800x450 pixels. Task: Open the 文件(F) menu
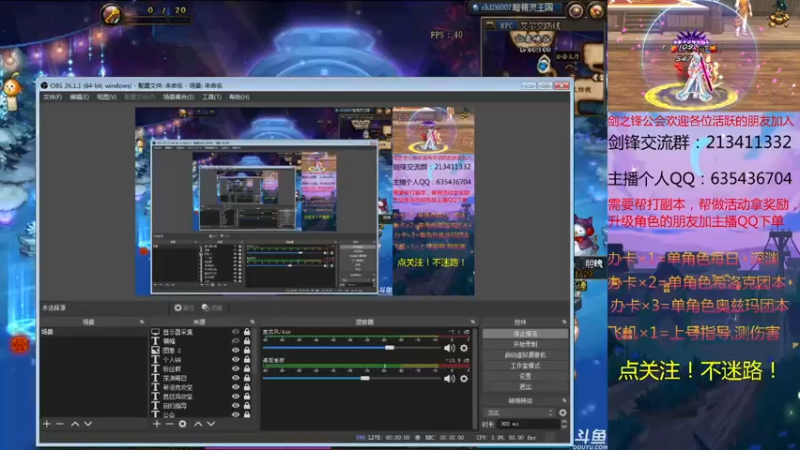[52, 97]
